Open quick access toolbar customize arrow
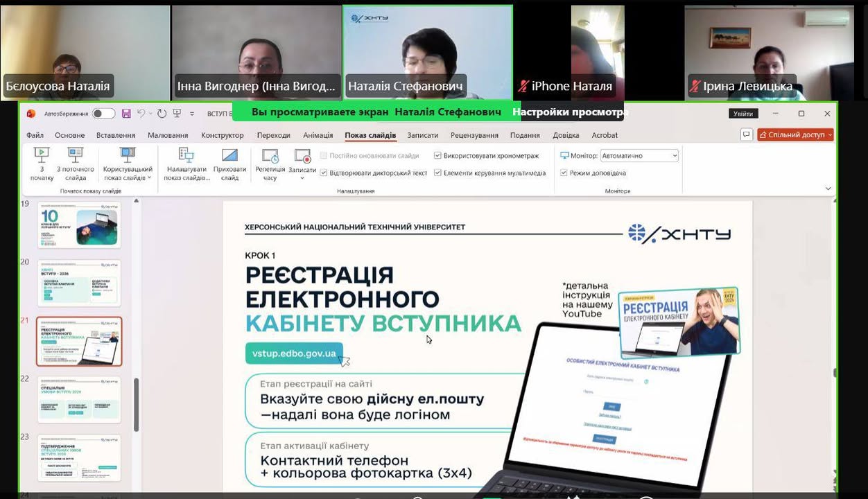 (x=191, y=114)
